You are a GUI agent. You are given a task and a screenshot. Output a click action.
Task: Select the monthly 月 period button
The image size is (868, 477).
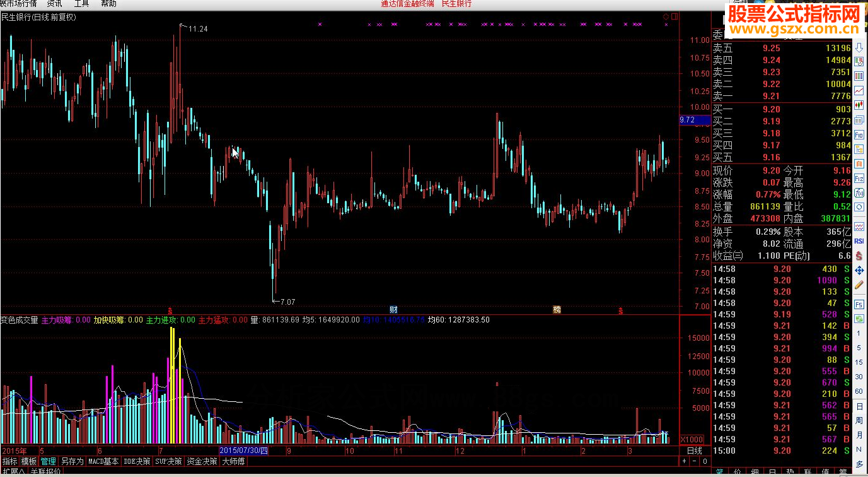859,435
